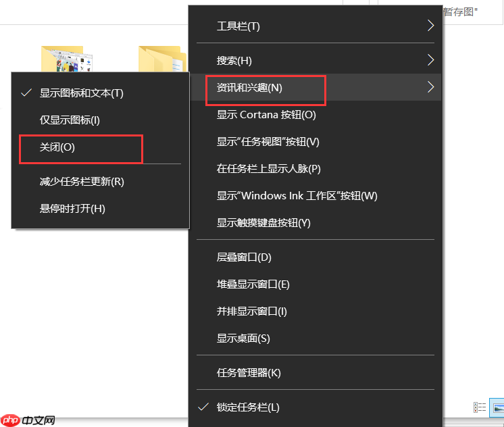
Task: Choose 关闭(O) in the submenu
Action: click(x=100, y=147)
